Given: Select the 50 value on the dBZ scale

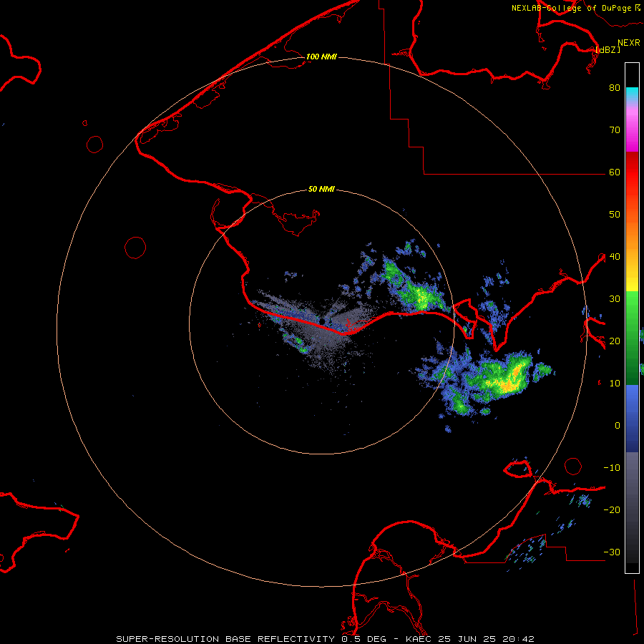Looking at the screenshot, I should click(615, 215).
